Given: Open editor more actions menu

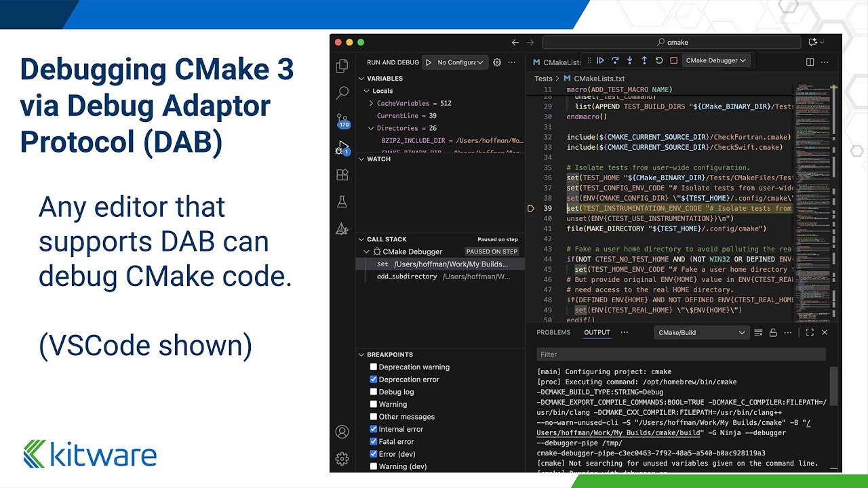Looking at the screenshot, I should pos(825,62).
